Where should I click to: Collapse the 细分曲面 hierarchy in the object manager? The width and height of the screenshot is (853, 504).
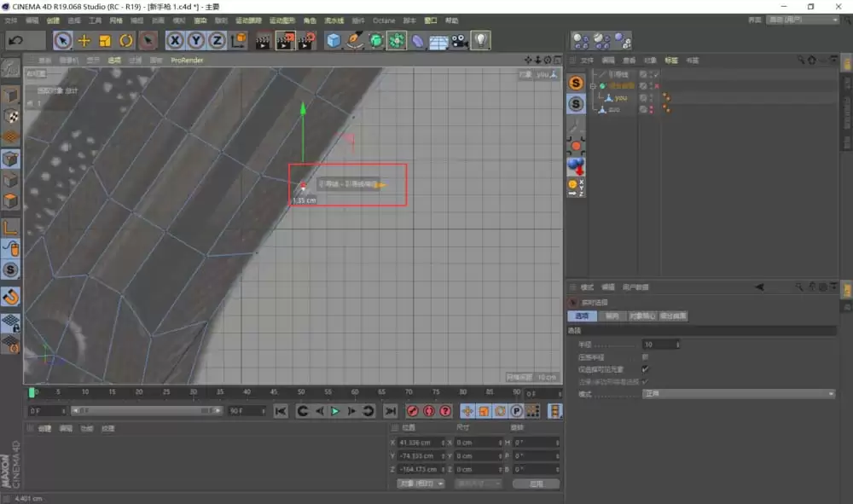click(592, 85)
